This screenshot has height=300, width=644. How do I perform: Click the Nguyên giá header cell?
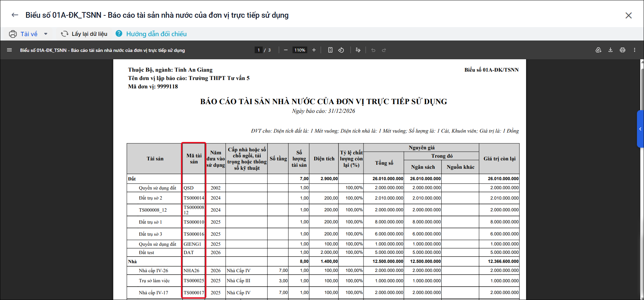(422, 148)
